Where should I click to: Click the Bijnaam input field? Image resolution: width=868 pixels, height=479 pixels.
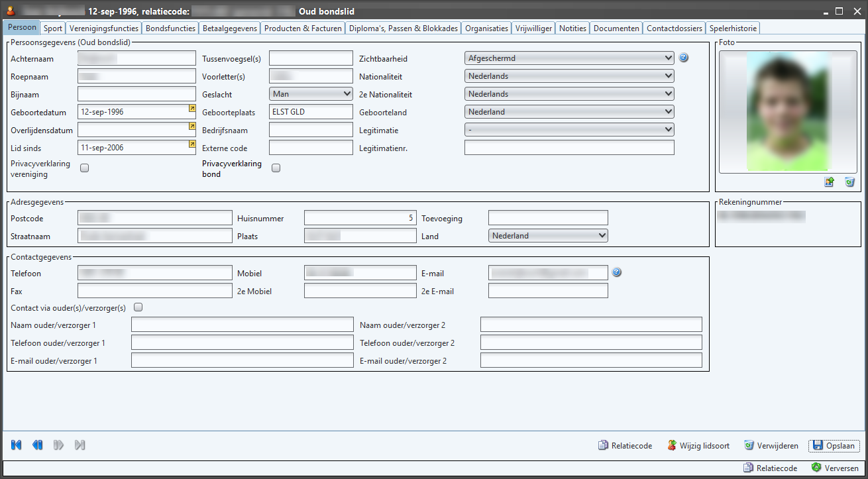pos(136,94)
